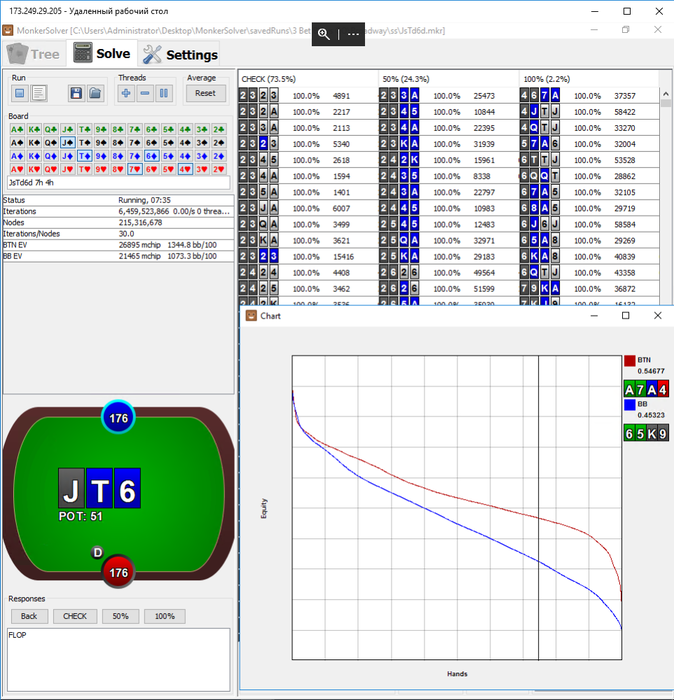This screenshot has height=700, width=674.
Task: Click the board text field JsTd6d 7h 4h
Action: point(119,183)
